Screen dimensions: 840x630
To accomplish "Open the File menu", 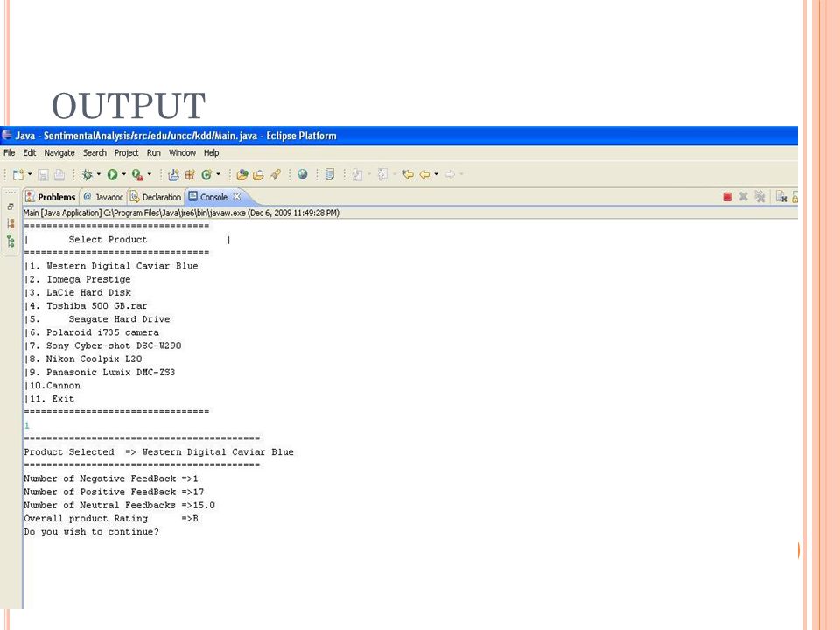I will pos(10,152).
